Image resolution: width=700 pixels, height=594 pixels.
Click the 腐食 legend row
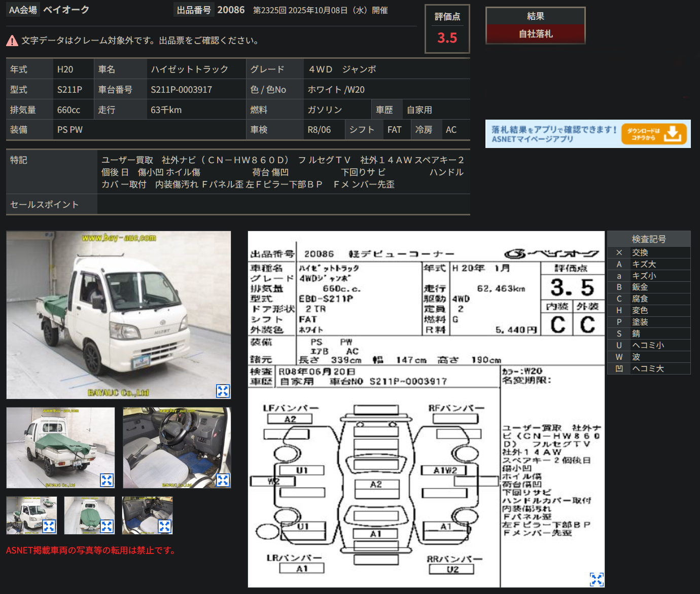pyautogui.click(x=649, y=299)
